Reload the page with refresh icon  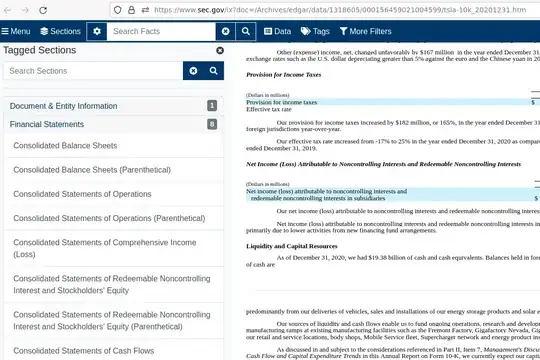43,10
